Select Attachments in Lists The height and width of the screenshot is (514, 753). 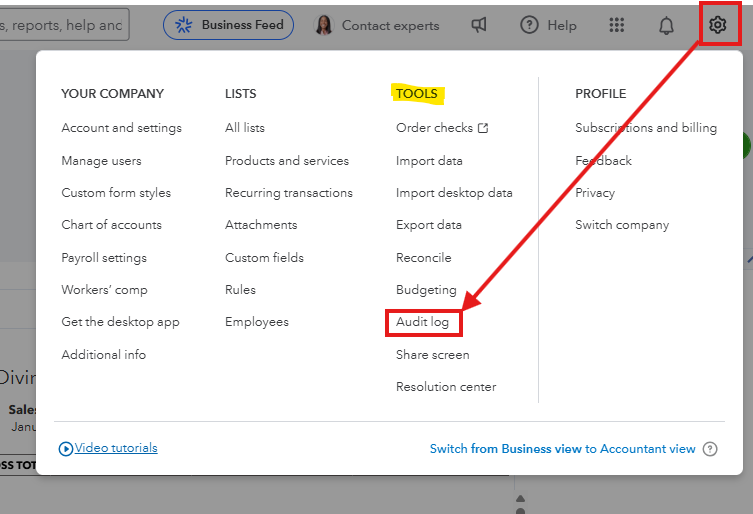[x=261, y=225]
